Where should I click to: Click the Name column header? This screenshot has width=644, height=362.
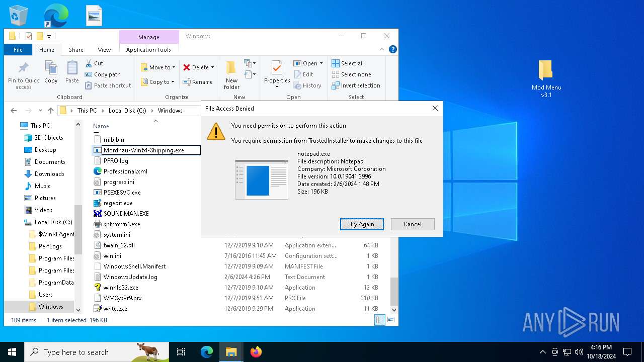[101, 126]
